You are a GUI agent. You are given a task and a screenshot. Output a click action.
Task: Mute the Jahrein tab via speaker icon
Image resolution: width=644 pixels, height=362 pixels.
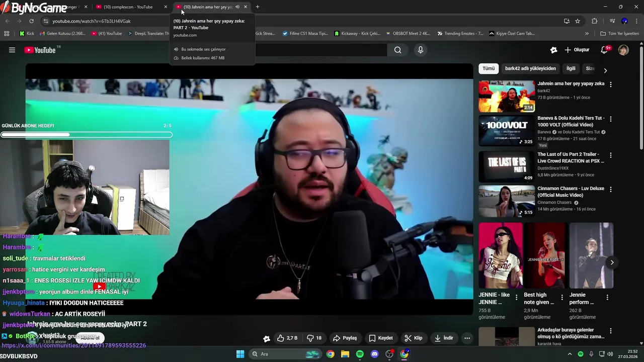(x=237, y=7)
